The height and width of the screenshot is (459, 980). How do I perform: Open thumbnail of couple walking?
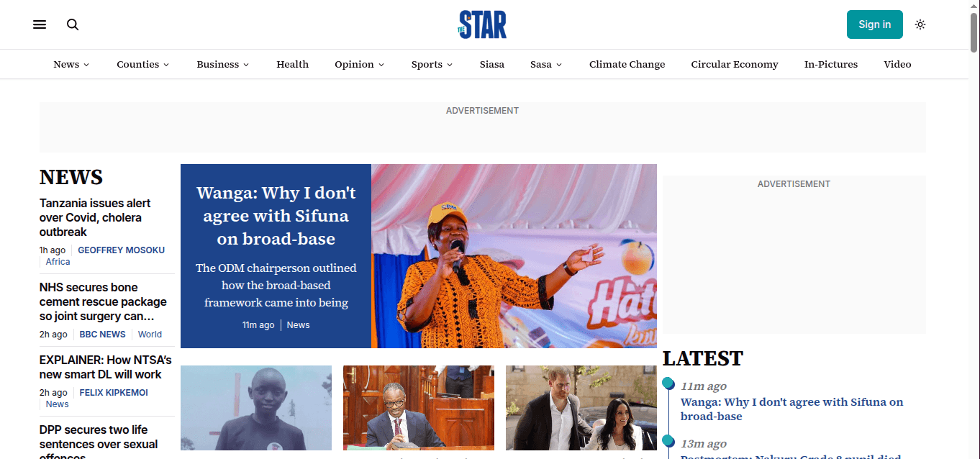581,408
